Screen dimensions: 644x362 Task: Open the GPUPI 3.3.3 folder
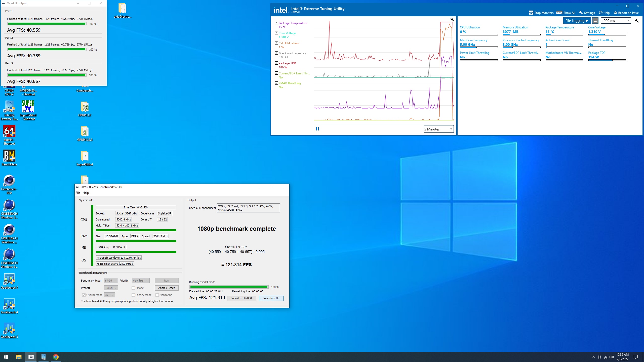click(85, 133)
